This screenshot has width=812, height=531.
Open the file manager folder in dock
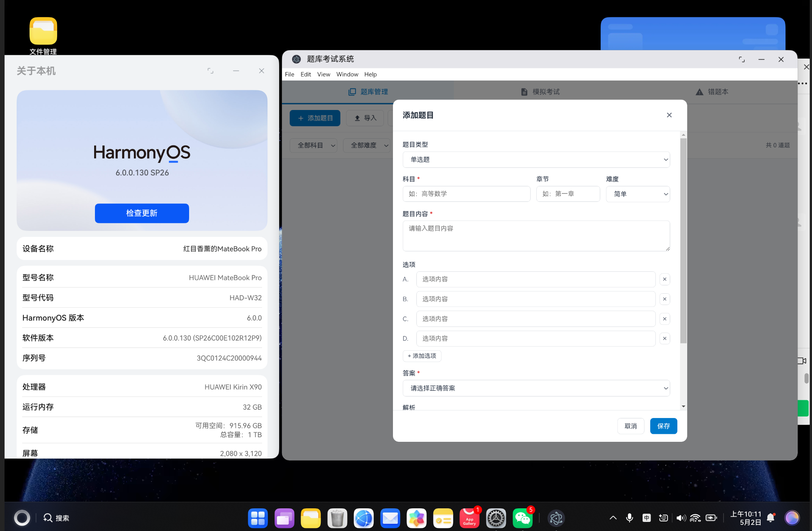pyautogui.click(x=311, y=518)
